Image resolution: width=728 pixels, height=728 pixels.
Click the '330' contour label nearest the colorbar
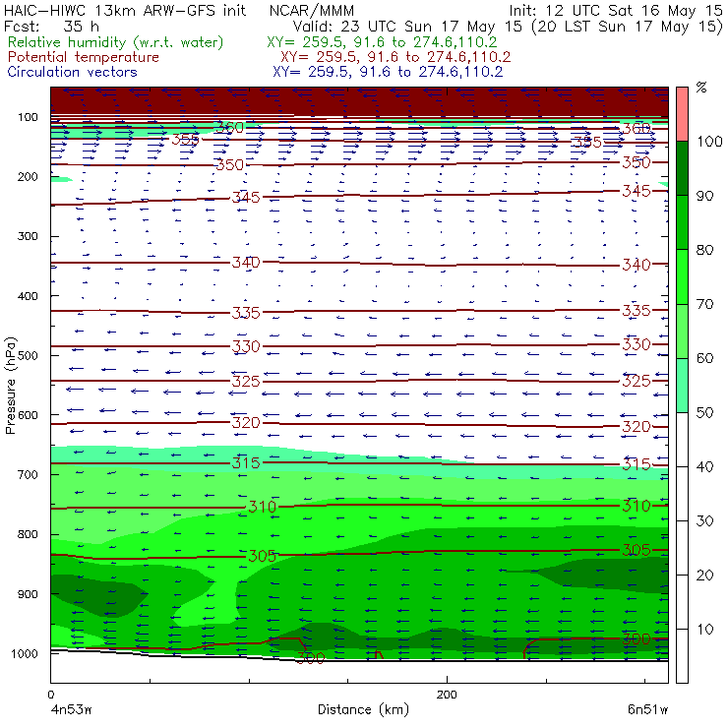coord(637,344)
